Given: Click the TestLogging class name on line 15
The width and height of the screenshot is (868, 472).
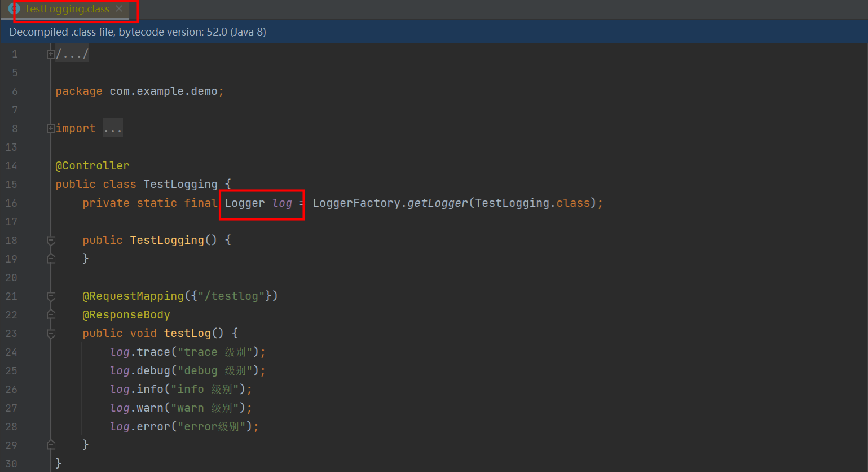Looking at the screenshot, I should point(180,185).
